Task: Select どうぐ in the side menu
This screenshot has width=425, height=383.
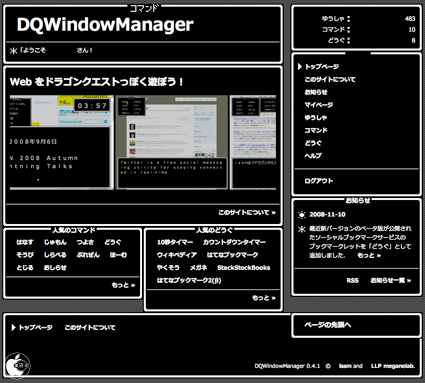Action: pyautogui.click(x=313, y=143)
